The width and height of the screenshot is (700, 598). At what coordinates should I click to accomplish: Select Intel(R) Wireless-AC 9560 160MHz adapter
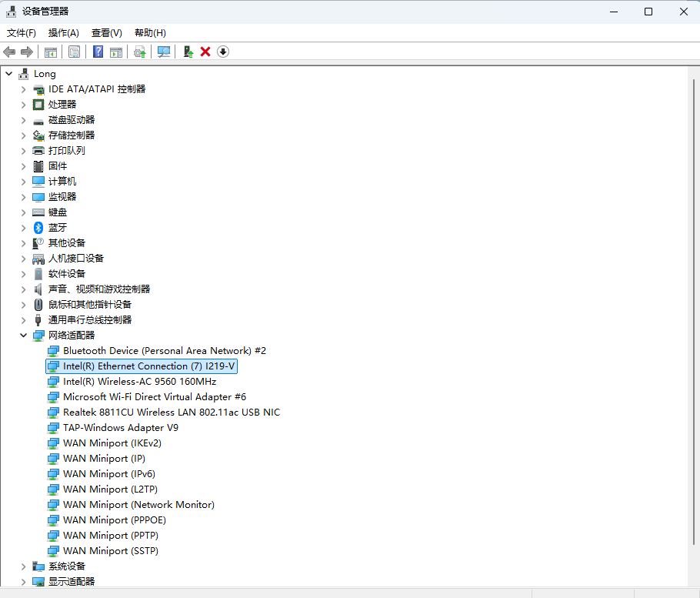(x=139, y=382)
